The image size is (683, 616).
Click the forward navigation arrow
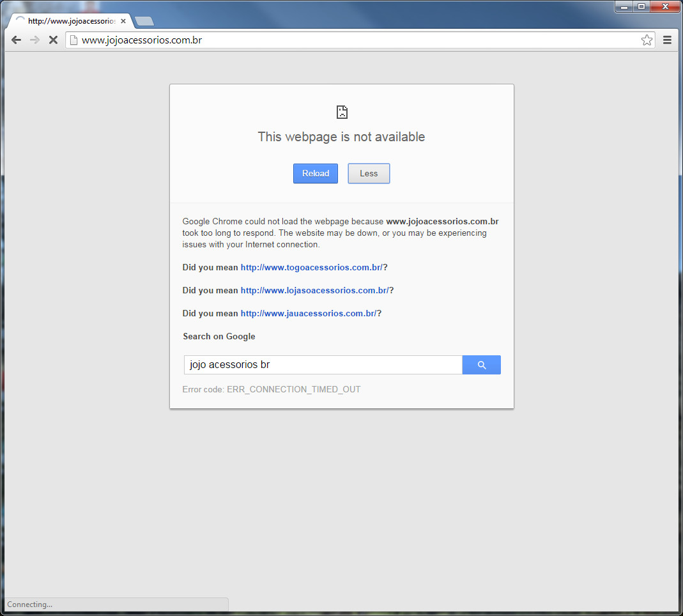35,40
